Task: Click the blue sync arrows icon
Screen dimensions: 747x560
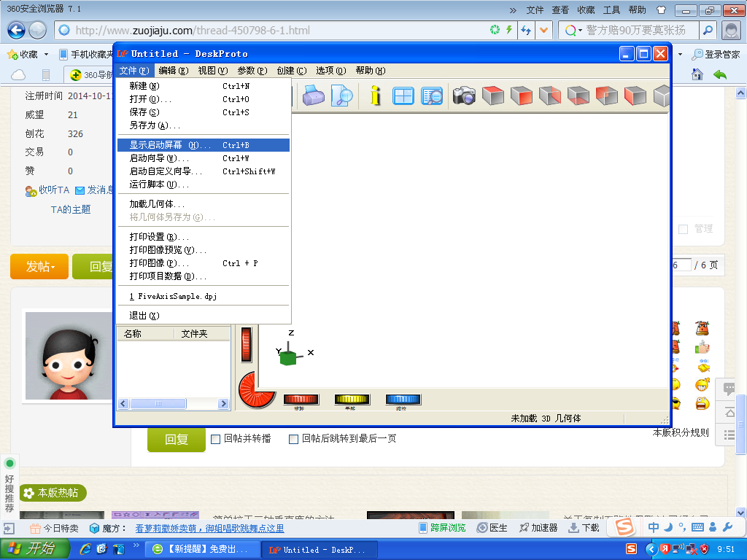Action: 526,31
